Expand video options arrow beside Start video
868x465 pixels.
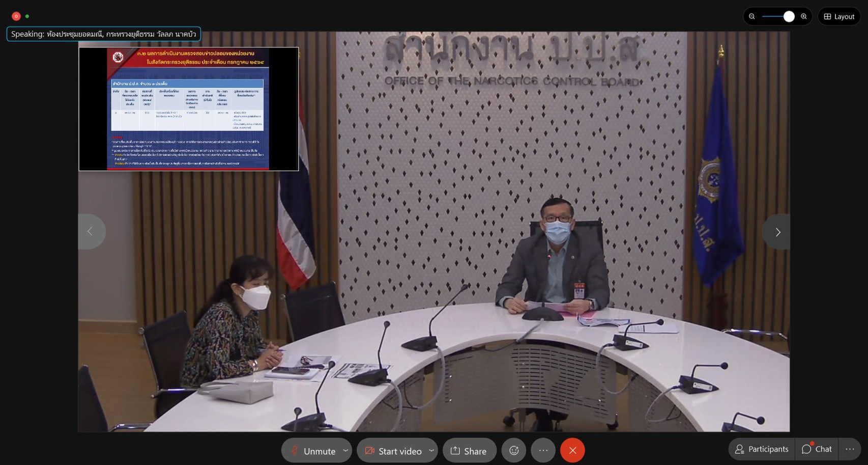431,450
